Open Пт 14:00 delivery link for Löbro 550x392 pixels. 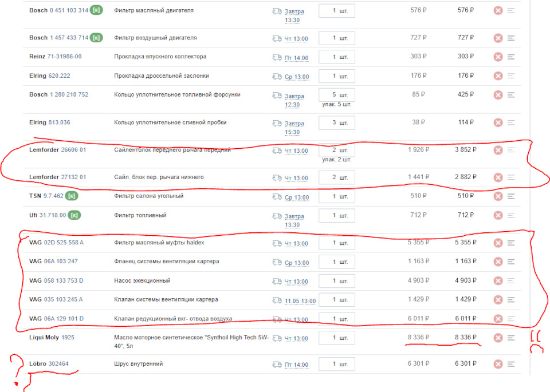click(x=296, y=365)
